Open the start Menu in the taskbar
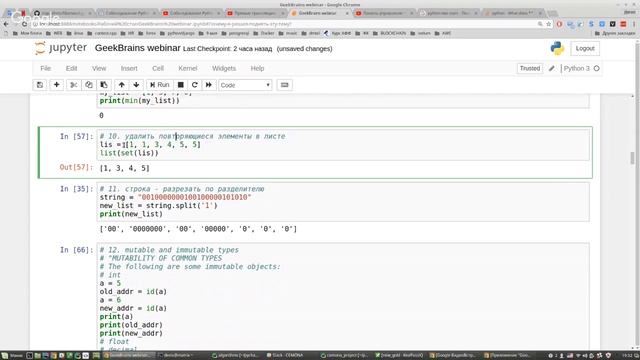The height and width of the screenshot is (360, 640). point(12,356)
